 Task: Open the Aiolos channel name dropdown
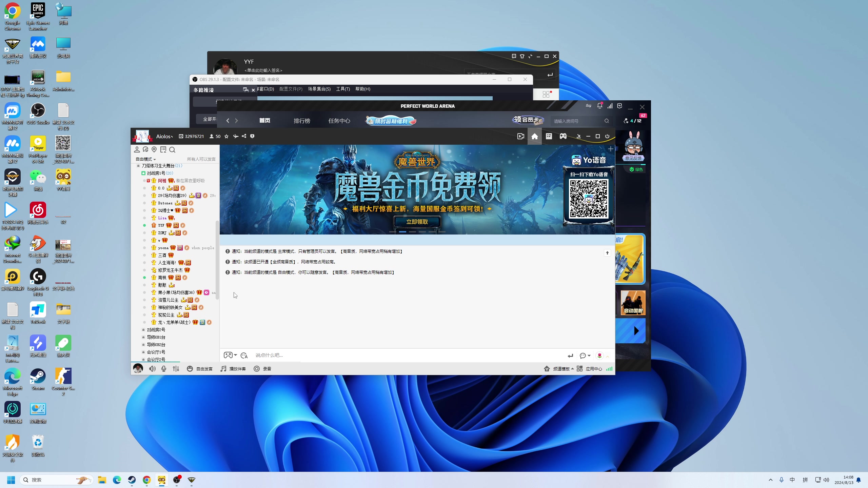164,136
